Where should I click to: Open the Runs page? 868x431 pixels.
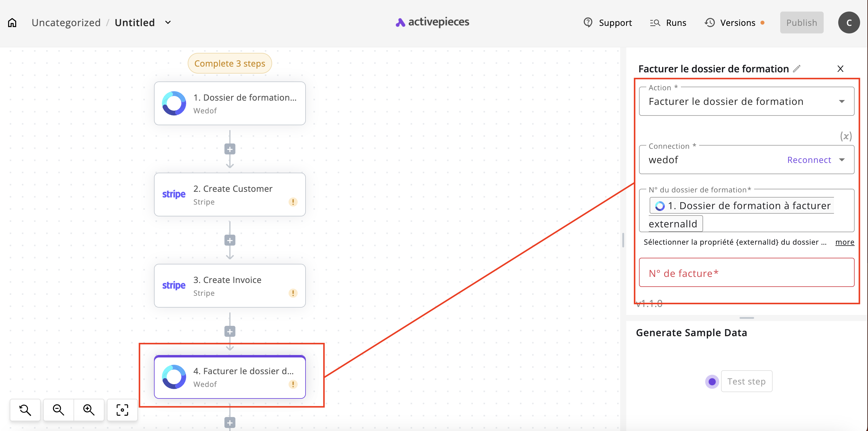click(668, 22)
